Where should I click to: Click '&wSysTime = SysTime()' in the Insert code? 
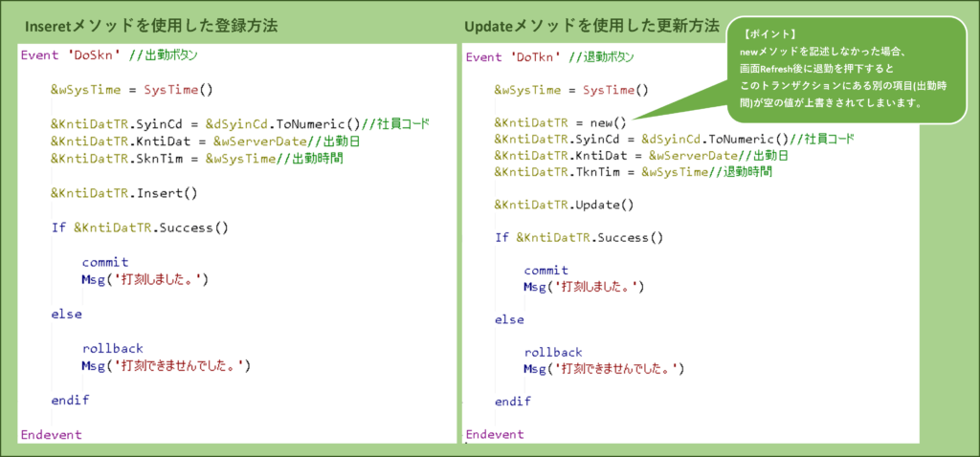click(132, 89)
